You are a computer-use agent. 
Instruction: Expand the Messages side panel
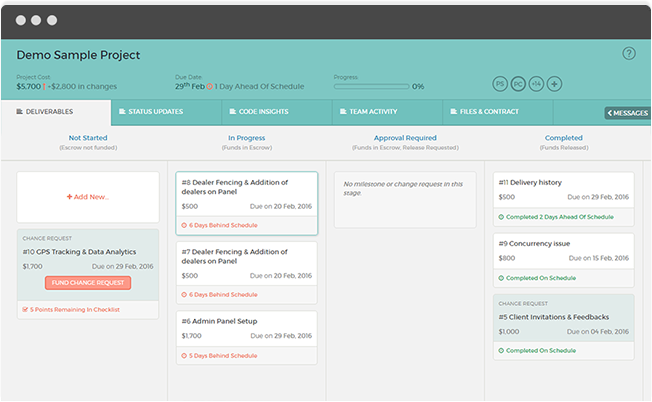[x=627, y=113]
